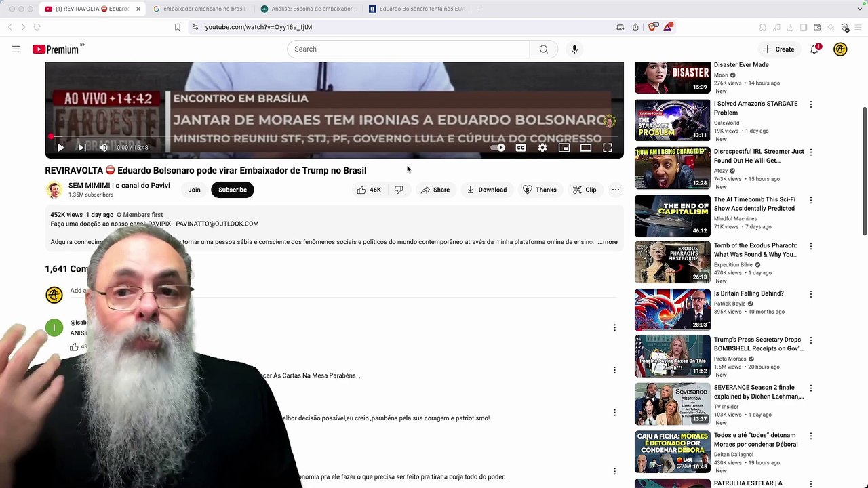Open options for 'The AI Timebomb' video
The width and height of the screenshot is (868, 488).
click(810, 201)
